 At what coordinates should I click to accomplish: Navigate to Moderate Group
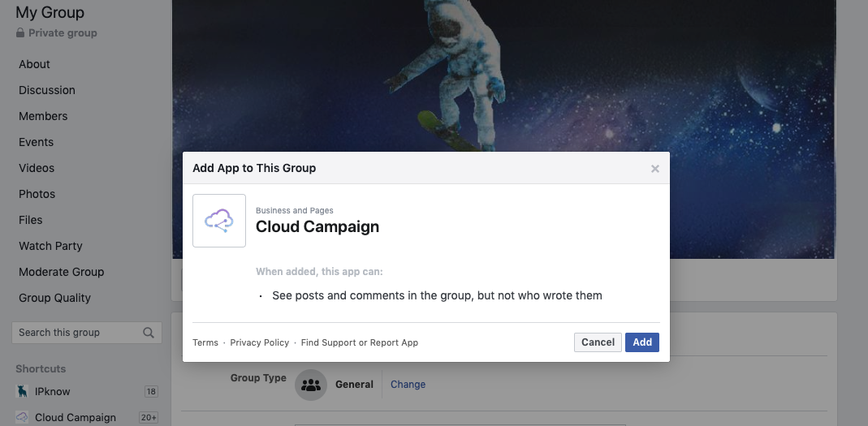(x=62, y=272)
